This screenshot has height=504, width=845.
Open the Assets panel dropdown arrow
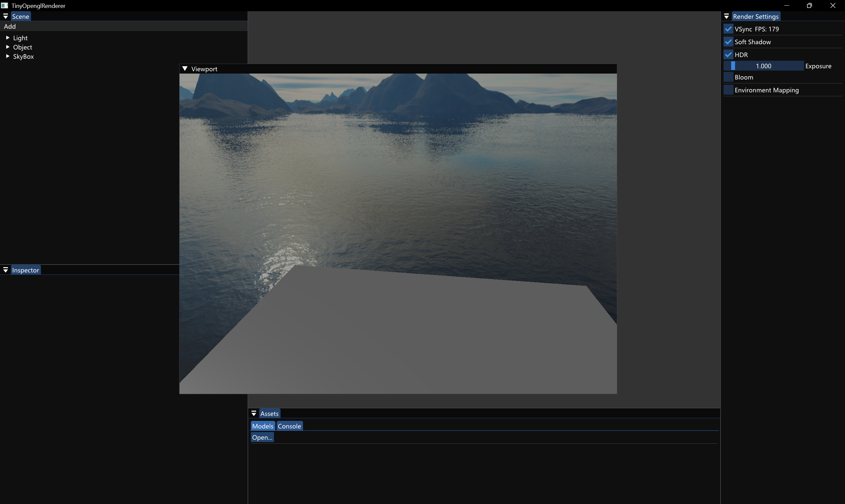coord(254,413)
